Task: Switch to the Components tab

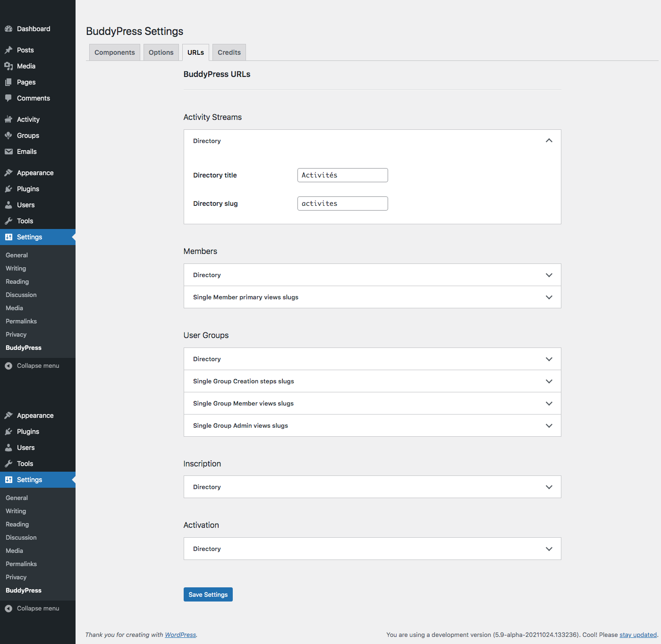Action: tap(115, 52)
